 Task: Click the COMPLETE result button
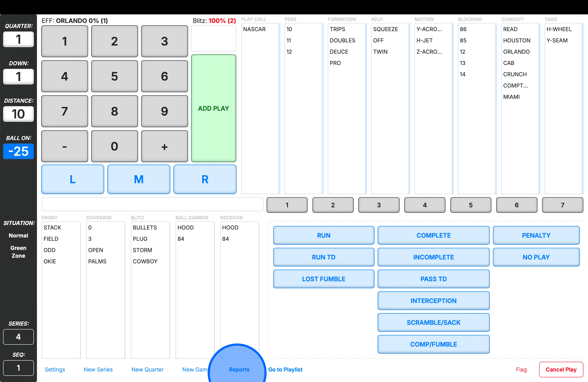[434, 236]
